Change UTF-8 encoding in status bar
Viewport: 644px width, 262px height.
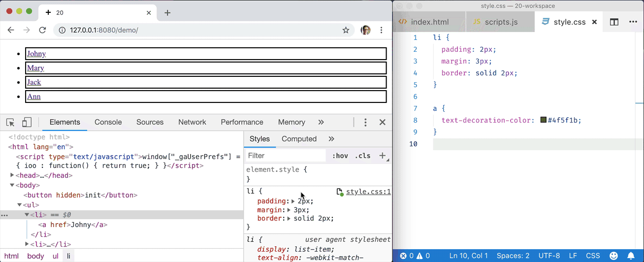pos(549,256)
